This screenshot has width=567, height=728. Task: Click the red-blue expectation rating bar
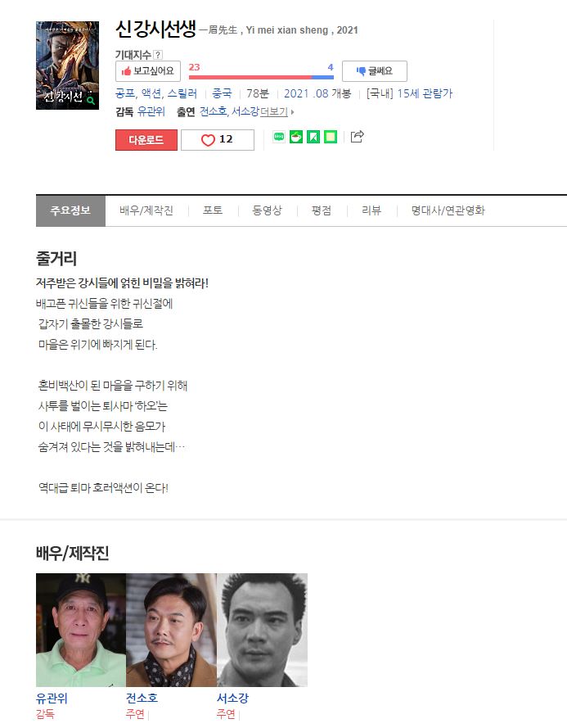(x=261, y=77)
